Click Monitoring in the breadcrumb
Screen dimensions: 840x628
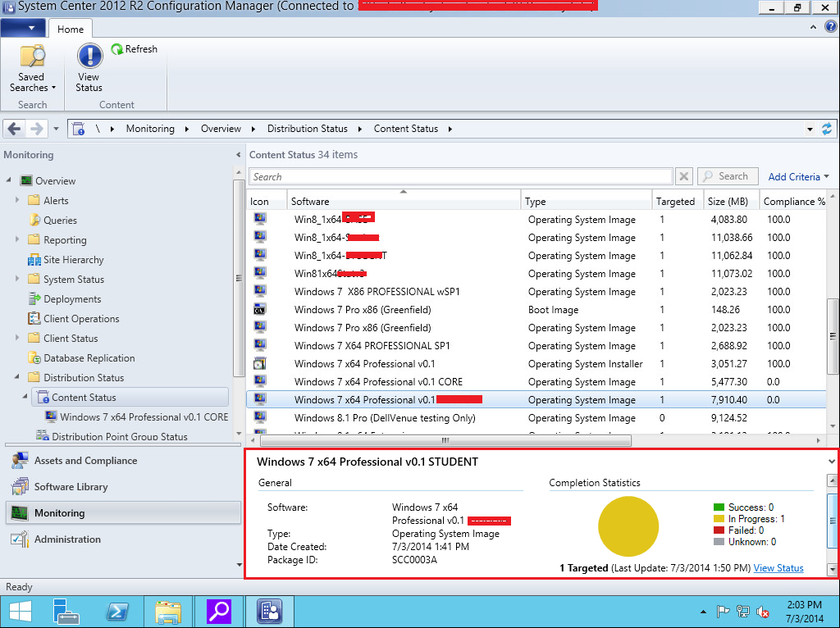click(x=150, y=129)
